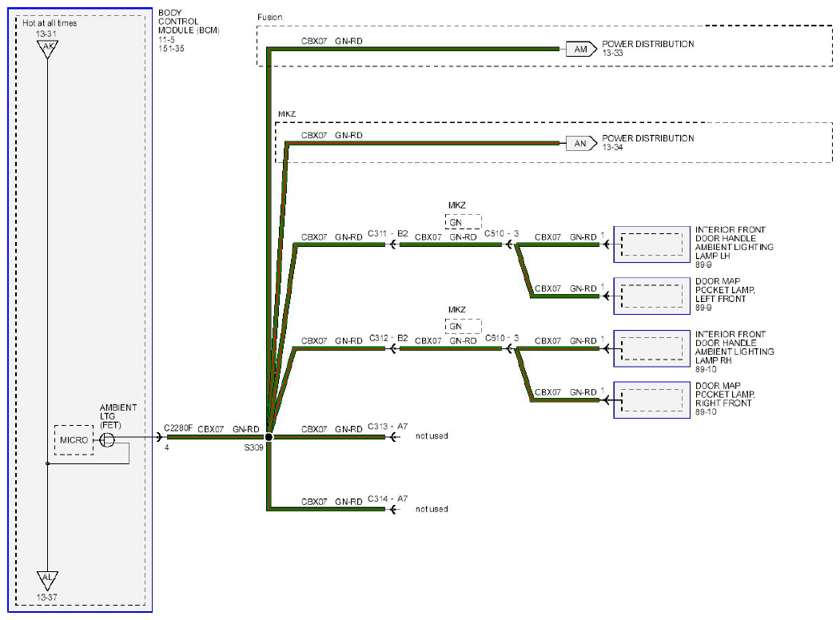Click 'INTERIOR FRONT DOOR HANDLE AMBIENT LIGHTING LAMP LH' text
840x620 pixels.
735,243
